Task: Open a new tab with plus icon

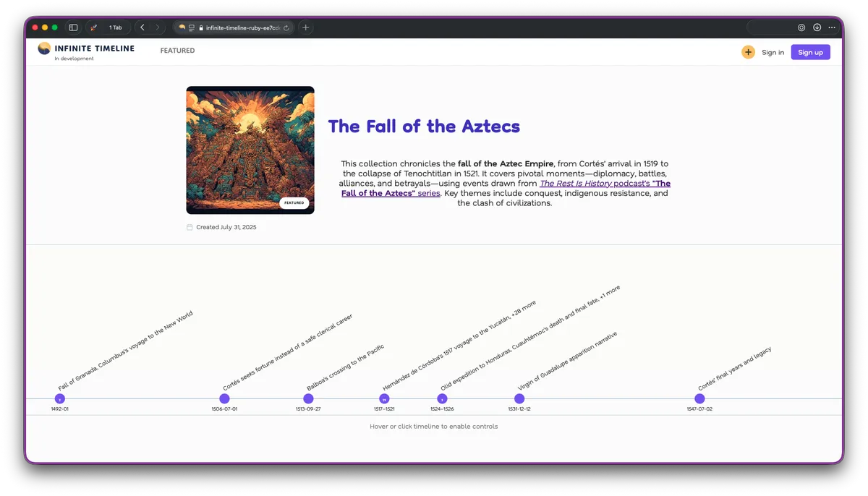Action: (306, 27)
